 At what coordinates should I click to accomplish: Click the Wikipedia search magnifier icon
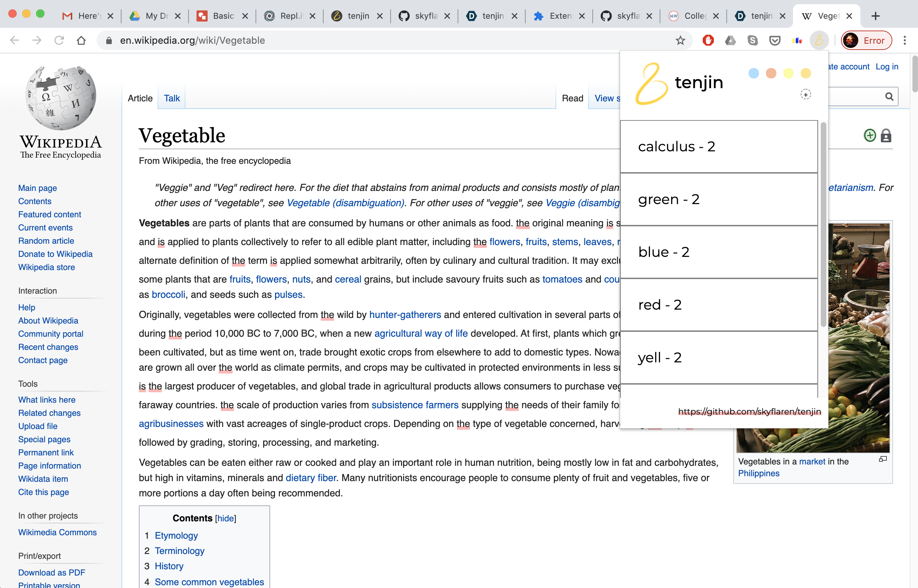click(x=890, y=96)
